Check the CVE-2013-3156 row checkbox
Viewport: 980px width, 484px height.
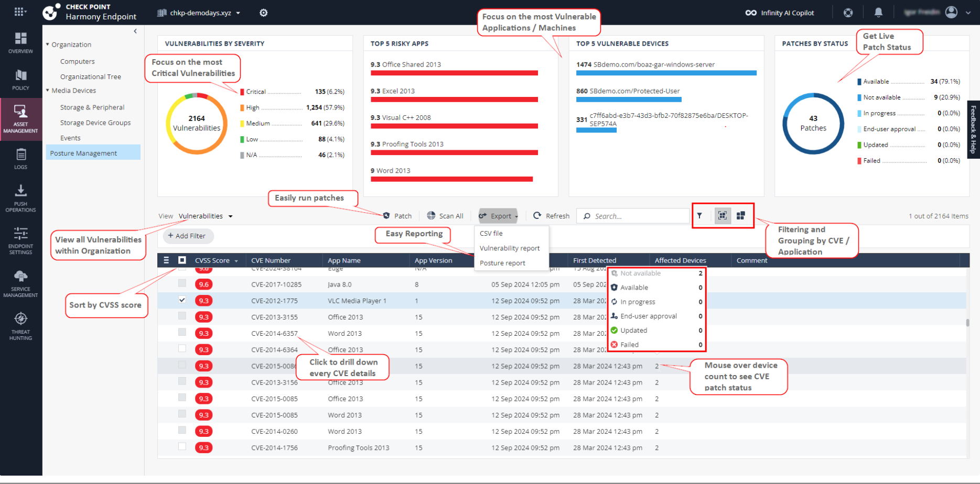[x=182, y=381]
